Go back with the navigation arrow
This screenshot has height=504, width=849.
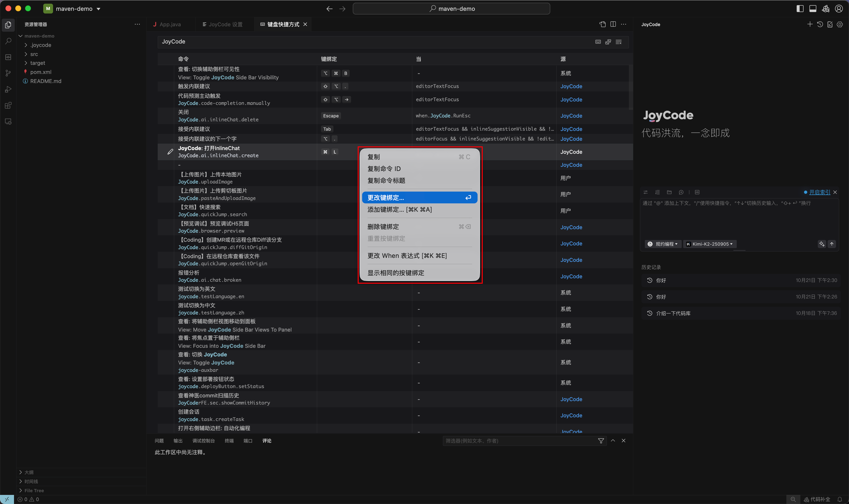329,9
